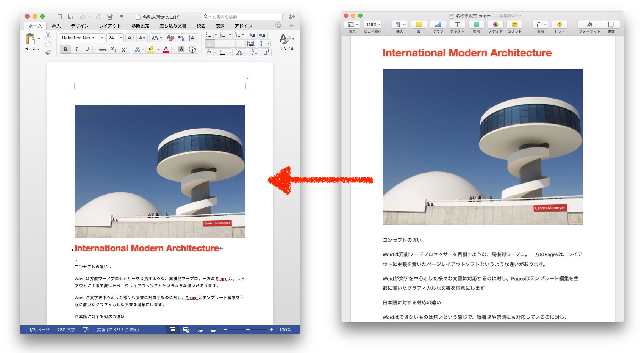Open the font size 24 dropdown
The height and width of the screenshot is (353, 644).
click(x=121, y=38)
